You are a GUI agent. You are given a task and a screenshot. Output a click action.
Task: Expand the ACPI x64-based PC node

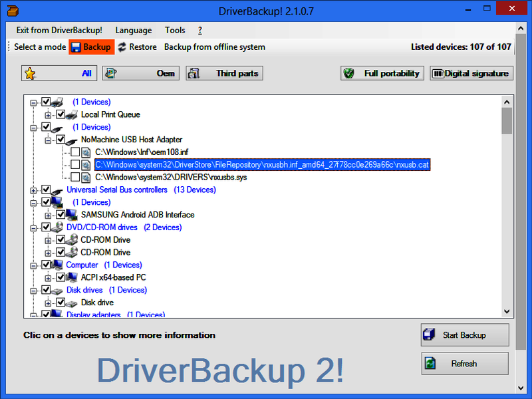[x=48, y=278]
